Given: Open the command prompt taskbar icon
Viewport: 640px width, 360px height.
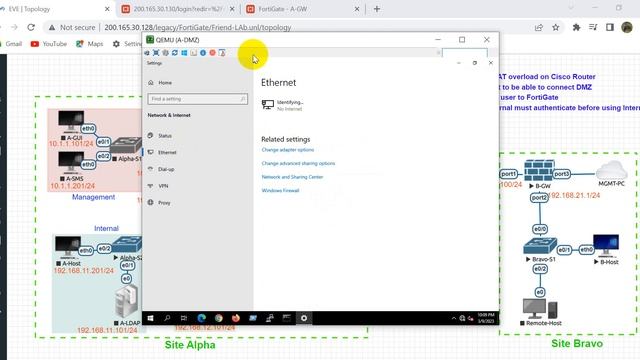Looking at the screenshot, I should 287,318.
